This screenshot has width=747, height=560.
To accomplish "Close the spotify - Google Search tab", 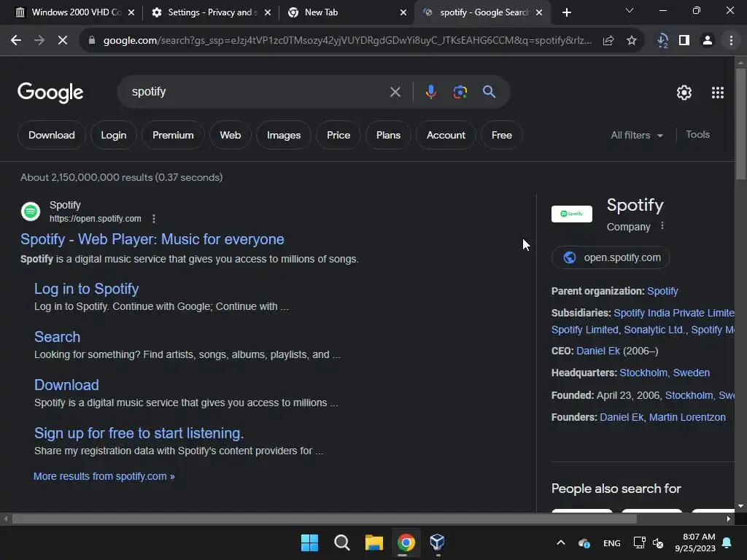I will tap(539, 12).
